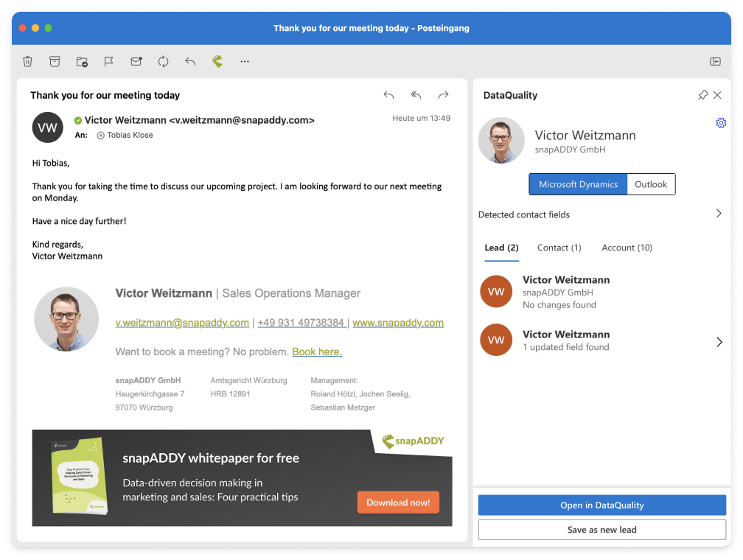The image size is (743, 560).
Task: Click the sync arrows toolbar icon
Action: click(164, 62)
